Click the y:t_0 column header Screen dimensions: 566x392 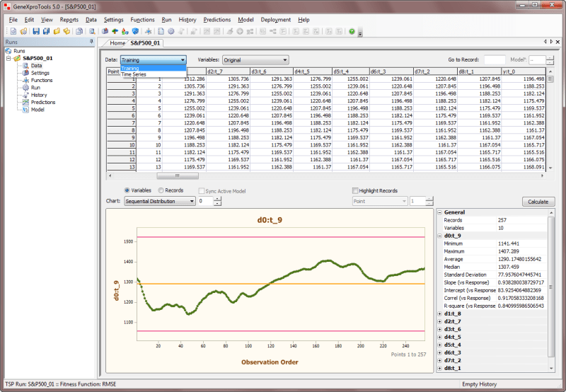tap(524, 71)
